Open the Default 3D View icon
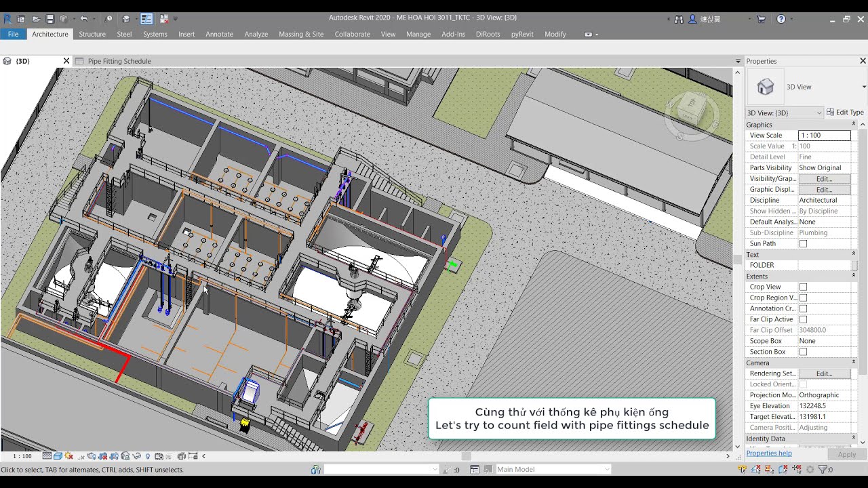The image size is (868, 488). (x=126, y=19)
